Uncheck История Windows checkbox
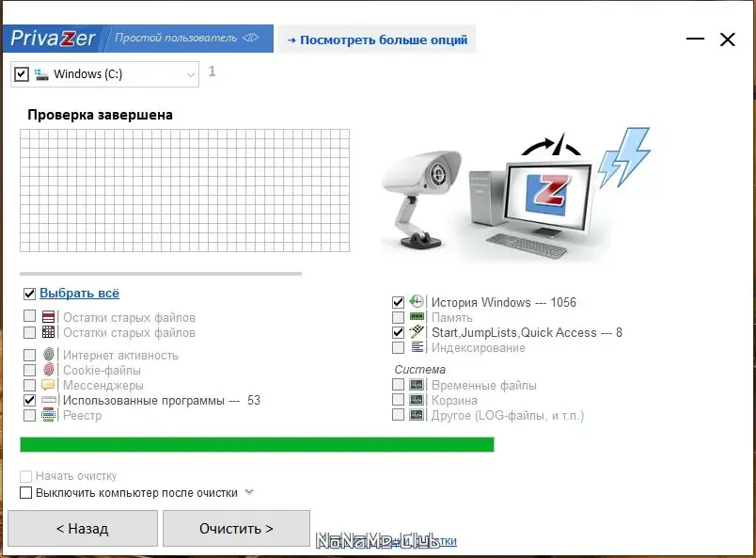Screen dimensions: 756x558 click(398, 302)
